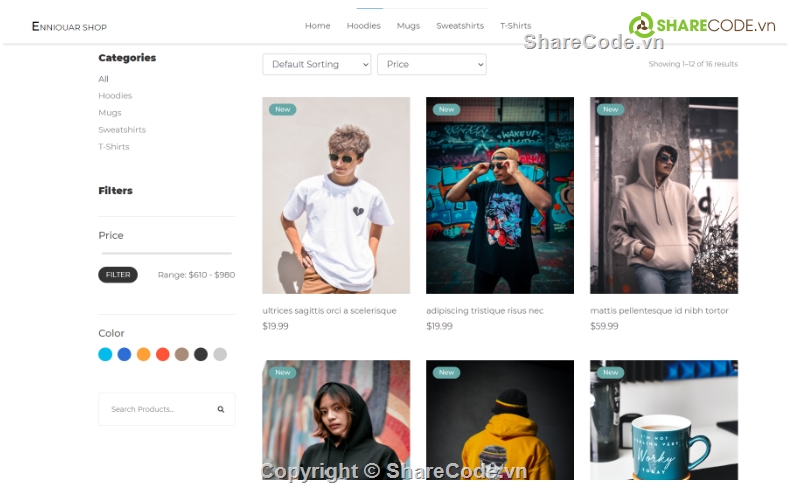Click the New badge on white t-shirt
Image resolution: width=787 pixels, height=496 pixels.
pos(283,109)
